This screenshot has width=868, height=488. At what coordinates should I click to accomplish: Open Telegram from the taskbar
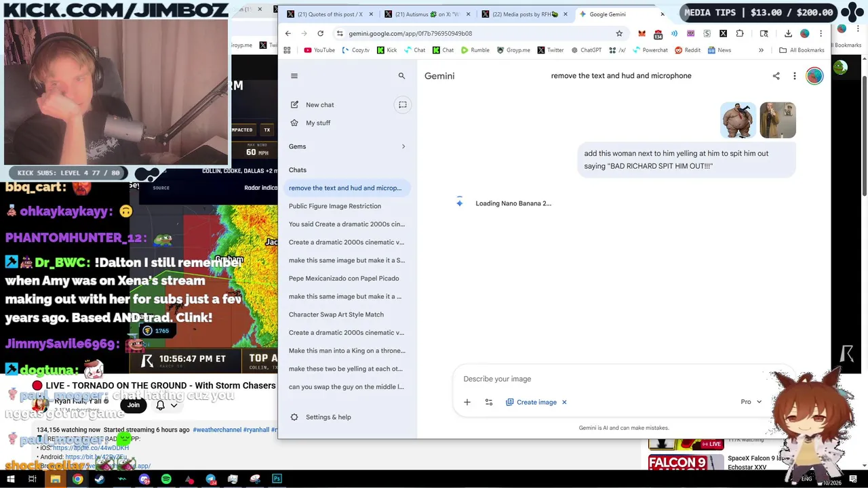[211, 479]
